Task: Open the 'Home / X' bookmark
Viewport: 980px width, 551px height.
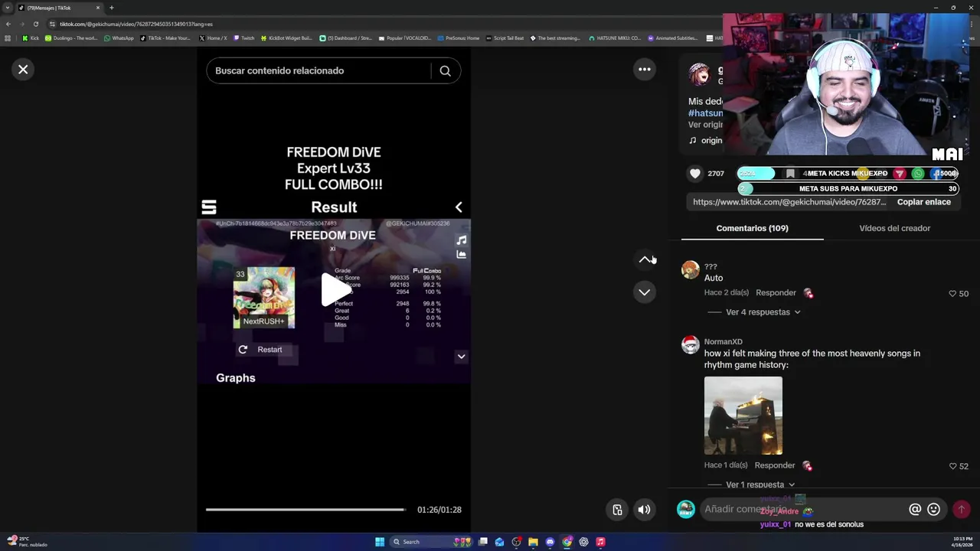Action: [213, 38]
